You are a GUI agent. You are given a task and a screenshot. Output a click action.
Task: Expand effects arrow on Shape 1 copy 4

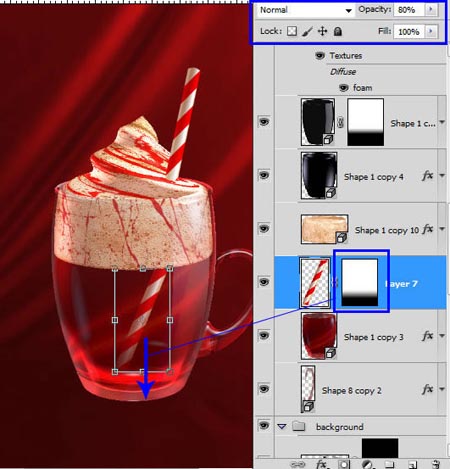[442, 176]
